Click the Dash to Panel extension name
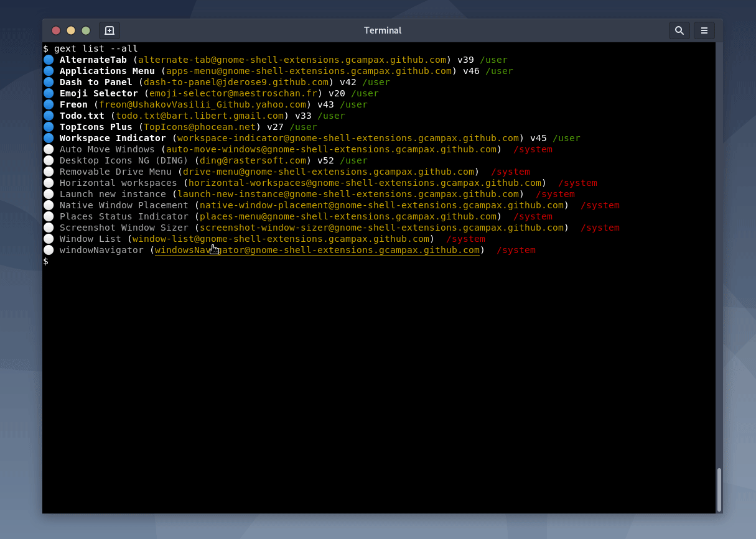The image size is (756, 539). pos(96,82)
